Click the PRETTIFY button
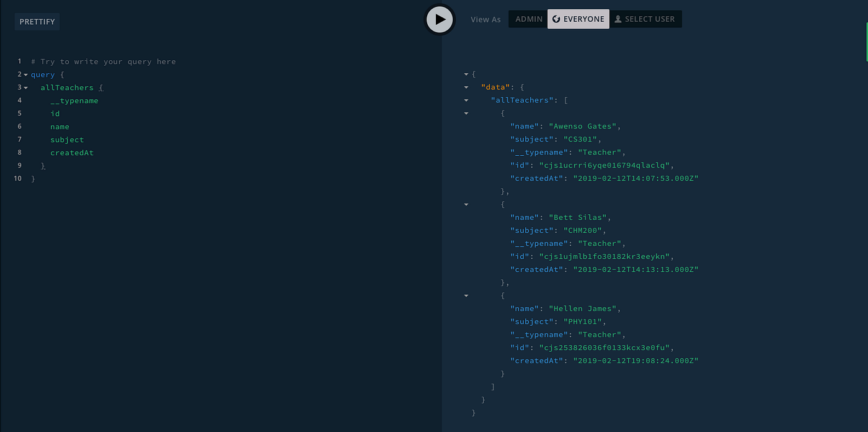 pyautogui.click(x=37, y=22)
